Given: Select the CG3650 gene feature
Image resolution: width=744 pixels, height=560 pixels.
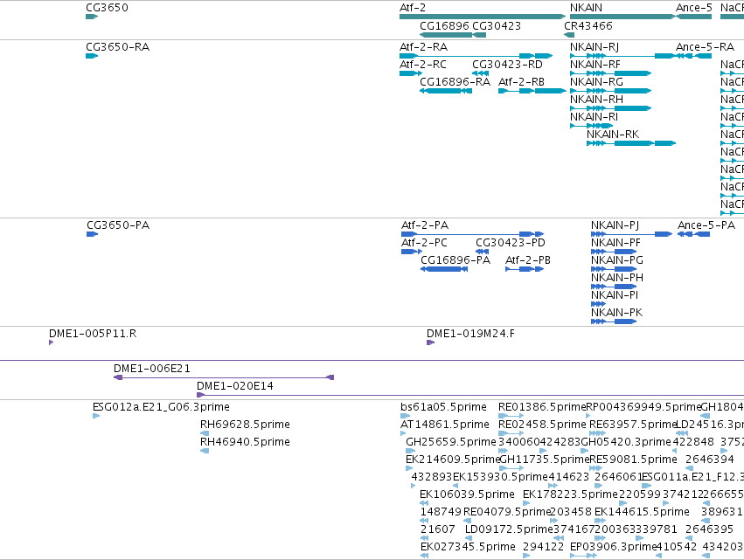Looking at the screenshot, I should click(x=92, y=17).
